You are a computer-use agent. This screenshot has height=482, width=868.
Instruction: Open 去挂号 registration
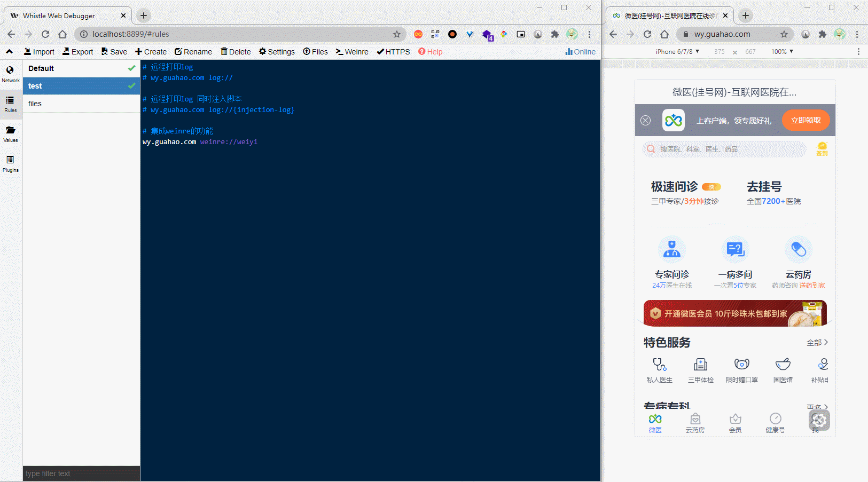click(x=773, y=193)
